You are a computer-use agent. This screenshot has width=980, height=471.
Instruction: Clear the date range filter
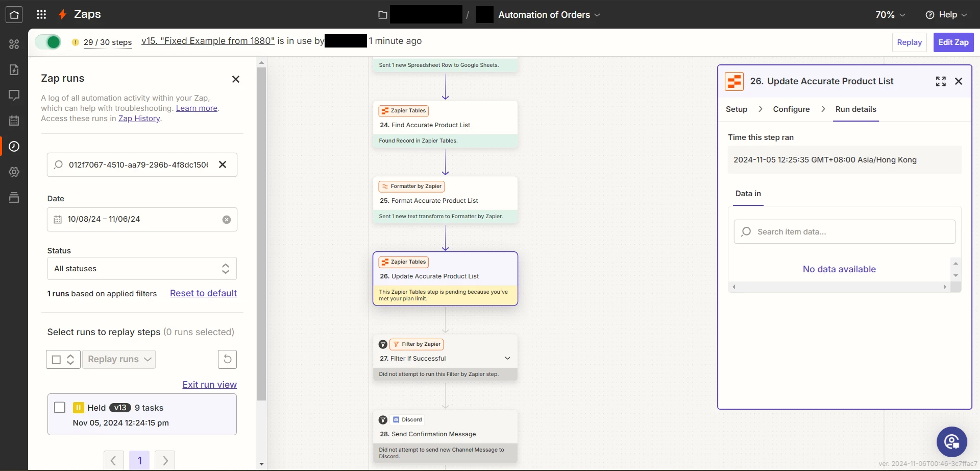pos(227,220)
